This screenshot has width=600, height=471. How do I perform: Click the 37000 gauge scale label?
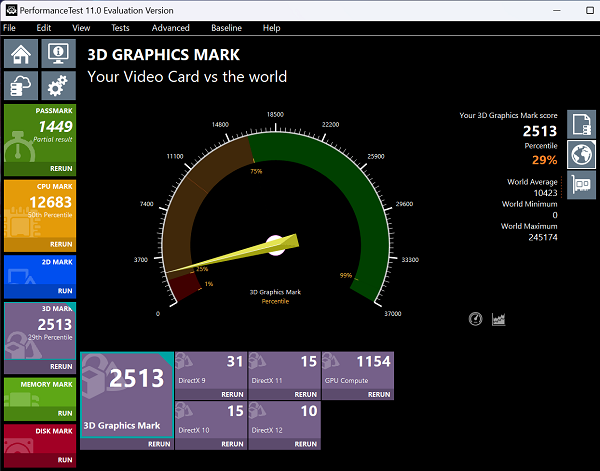pyautogui.click(x=393, y=313)
